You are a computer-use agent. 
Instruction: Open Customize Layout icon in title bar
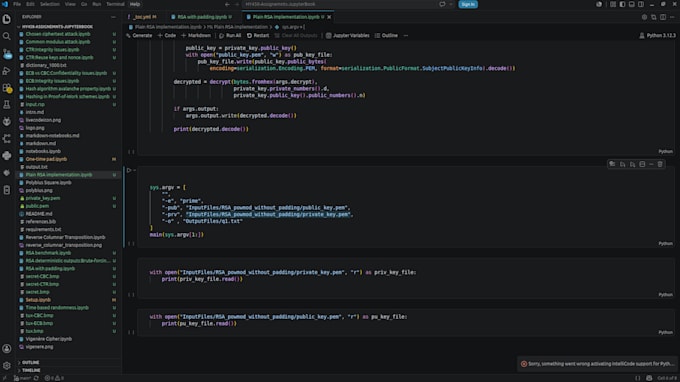pyautogui.click(x=613, y=4)
